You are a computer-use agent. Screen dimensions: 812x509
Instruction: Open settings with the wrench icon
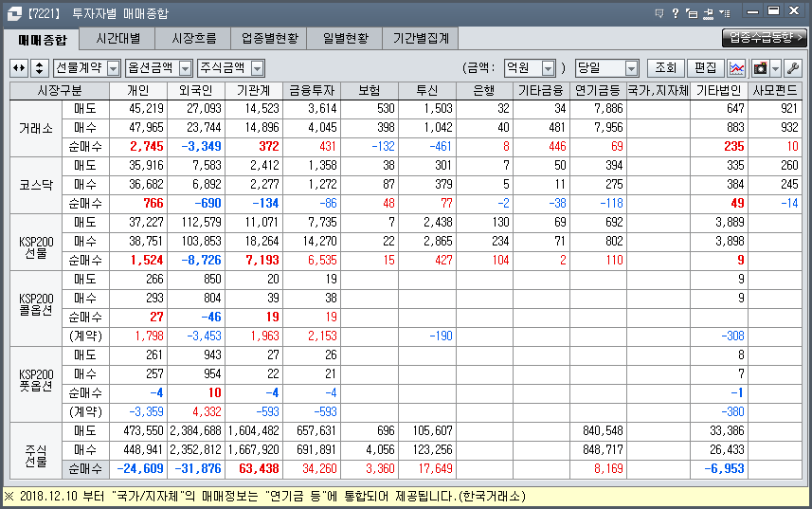(793, 68)
